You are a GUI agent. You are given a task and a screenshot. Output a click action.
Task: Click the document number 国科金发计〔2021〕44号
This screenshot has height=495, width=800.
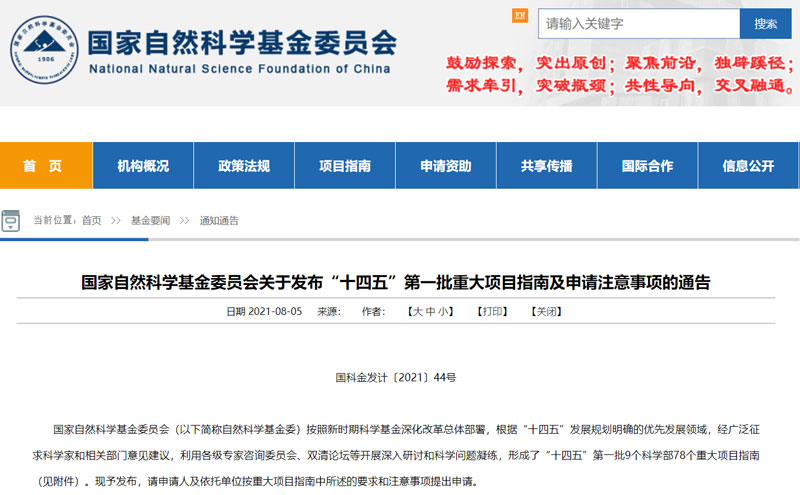tap(396, 377)
